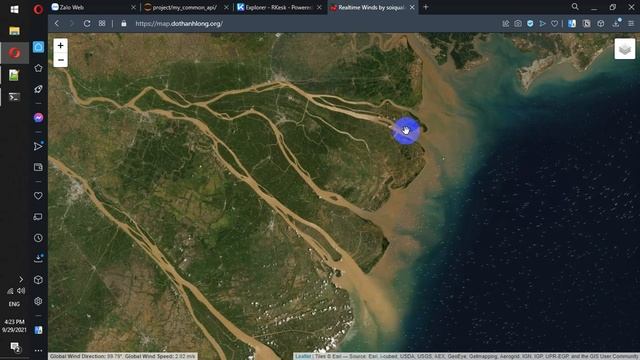Open the map layers control
The image size is (640, 360).
tap(625, 49)
